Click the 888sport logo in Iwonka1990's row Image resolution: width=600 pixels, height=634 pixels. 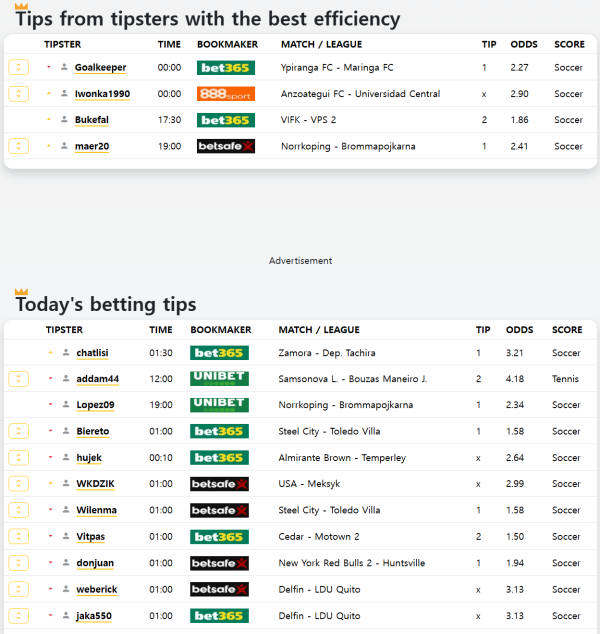pos(225,94)
